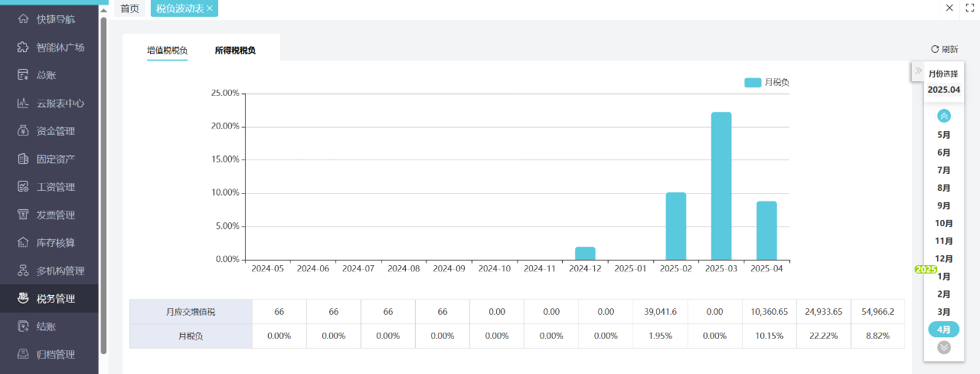This screenshot has width=980, height=374.
Task: Select 3月 in the month selector
Action: [x=944, y=312]
